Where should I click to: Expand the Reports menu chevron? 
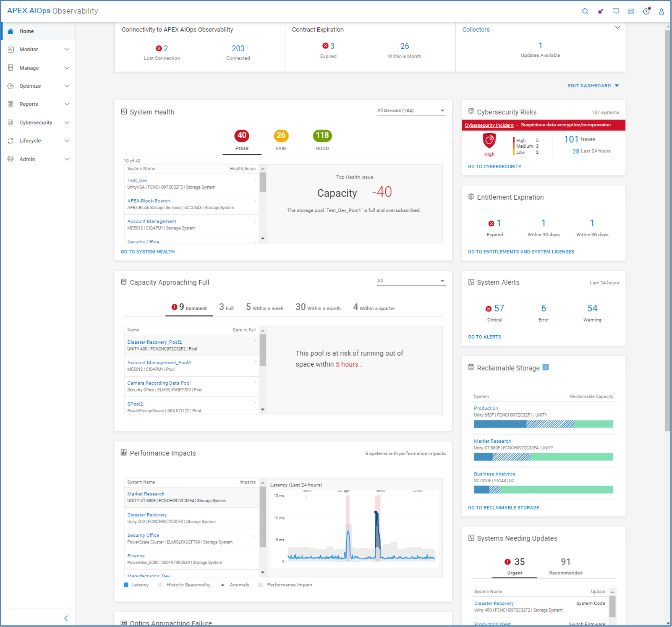[x=67, y=104]
